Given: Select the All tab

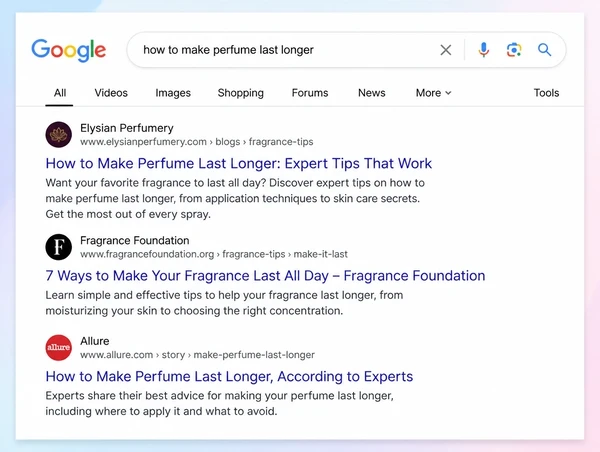Looking at the screenshot, I should pos(60,93).
